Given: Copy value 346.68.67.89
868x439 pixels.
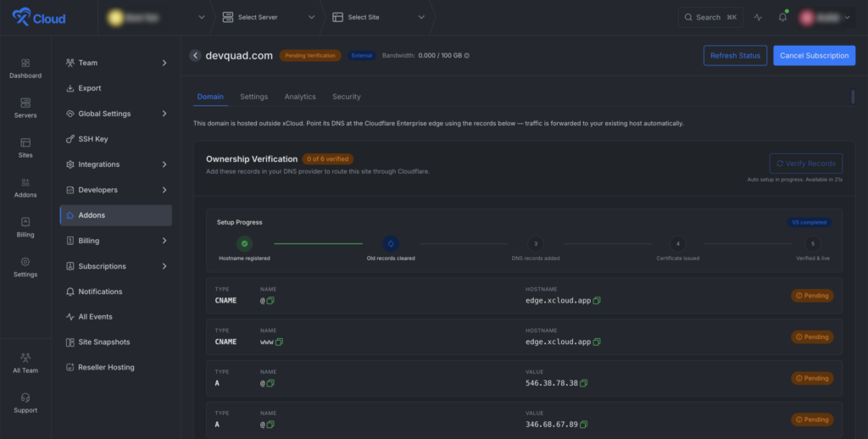Looking at the screenshot, I should [x=583, y=425].
